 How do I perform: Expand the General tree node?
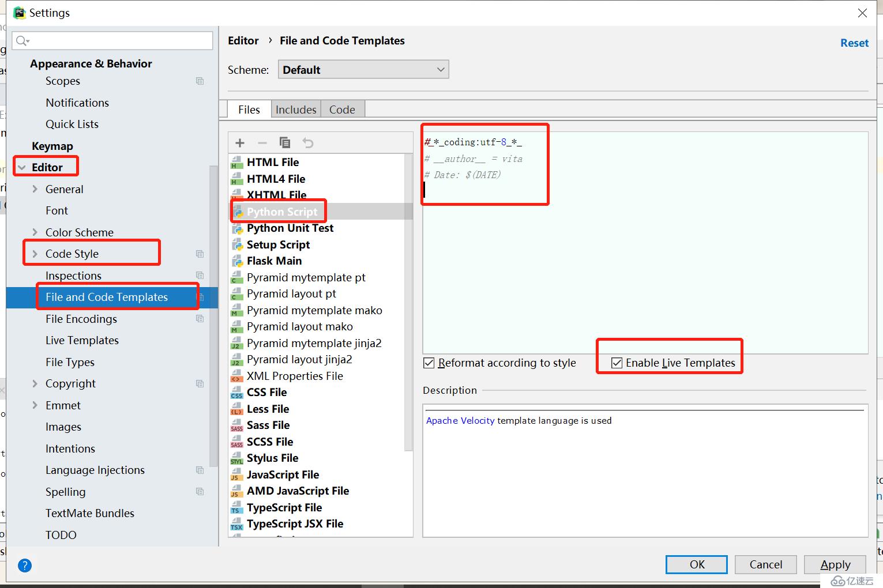pyautogui.click(x=35, y=189)
